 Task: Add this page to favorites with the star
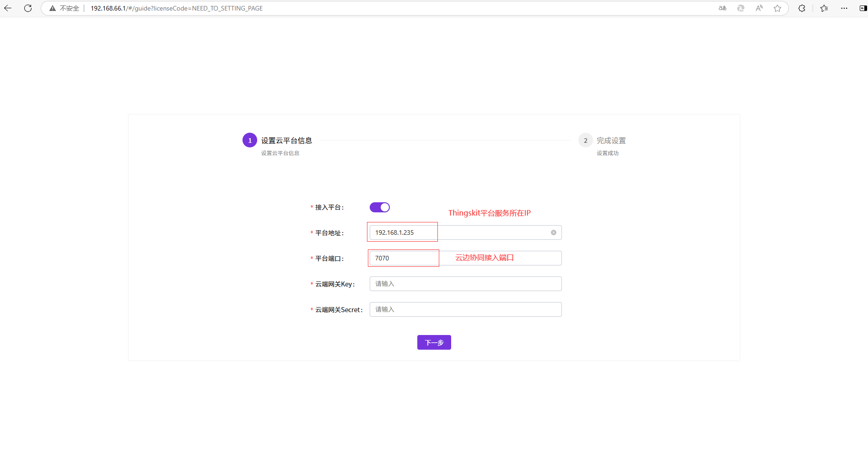(x=777, y=8)
